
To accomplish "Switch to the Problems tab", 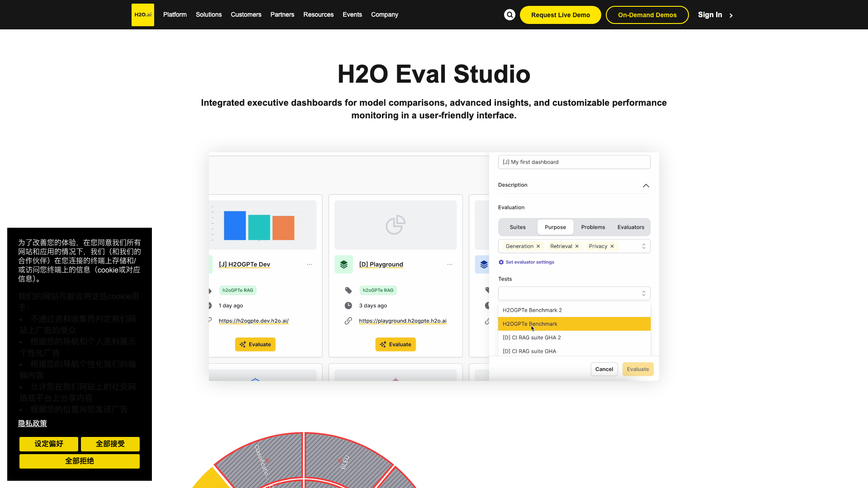I will coord(593,227).
